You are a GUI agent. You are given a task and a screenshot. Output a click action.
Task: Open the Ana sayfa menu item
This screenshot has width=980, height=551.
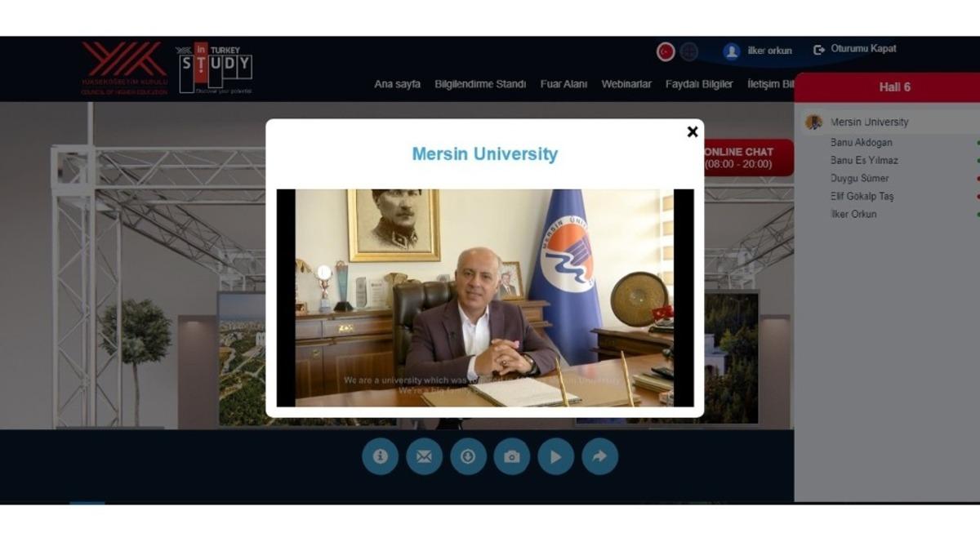tap(398, 84)
